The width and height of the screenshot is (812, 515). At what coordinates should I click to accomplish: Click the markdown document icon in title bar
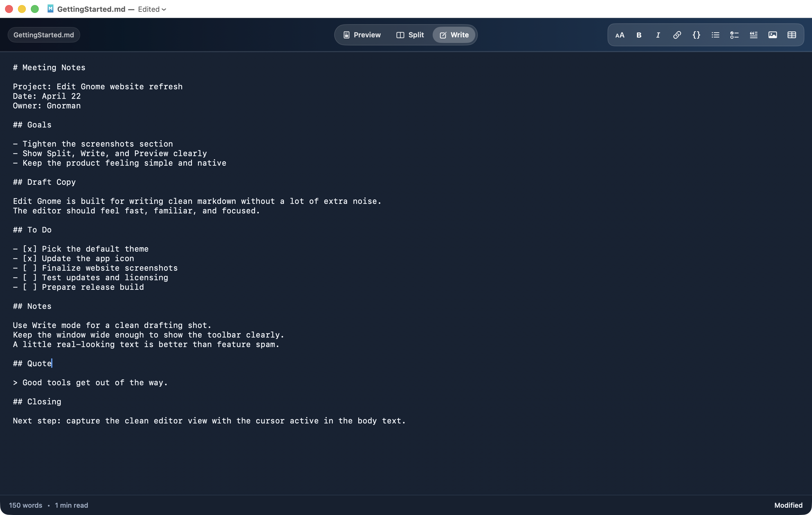pos(50,9)
